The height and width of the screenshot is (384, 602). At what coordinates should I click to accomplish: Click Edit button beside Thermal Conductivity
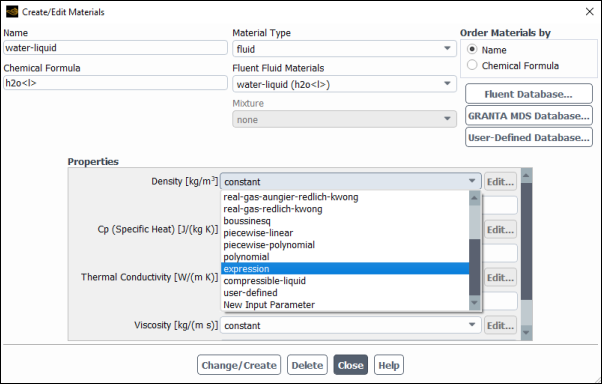(x=500, y=278)
